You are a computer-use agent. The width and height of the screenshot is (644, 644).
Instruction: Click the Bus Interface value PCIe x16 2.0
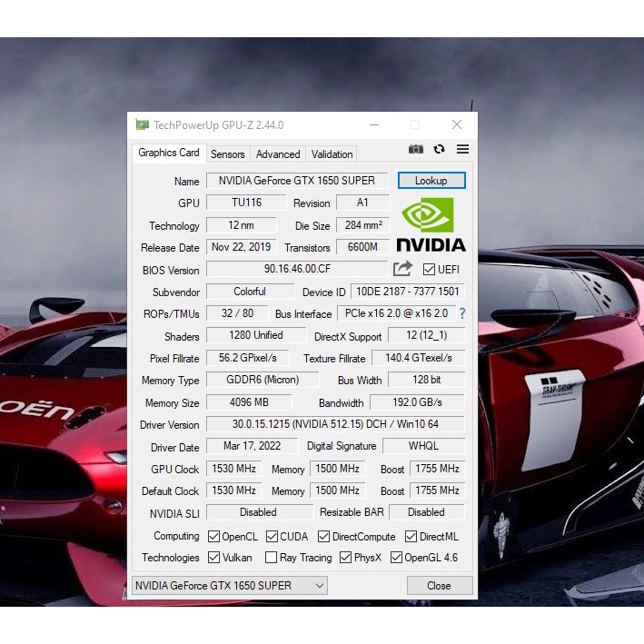[396, 313]
